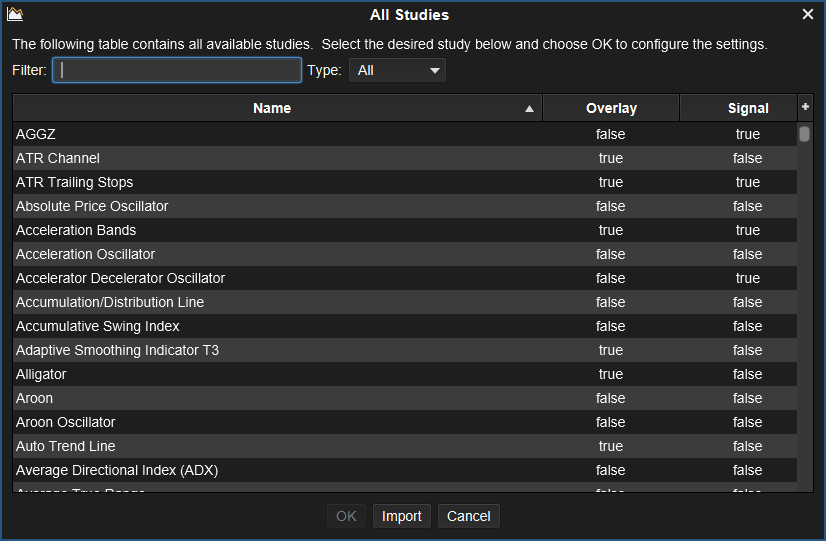Screen dimensions: 826x541
Task: Select the Acceleration Oscillator study
Action: click(x=405, y=254)
